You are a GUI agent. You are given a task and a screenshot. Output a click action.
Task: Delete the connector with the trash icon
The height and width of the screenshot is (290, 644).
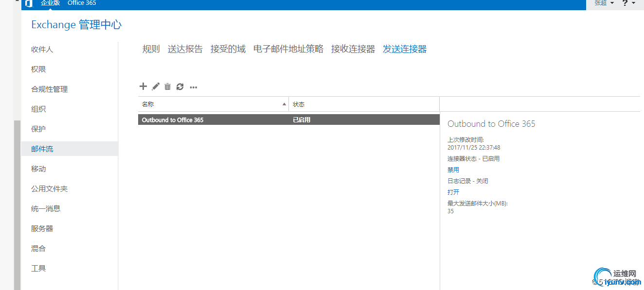click(x=167, y=86)
